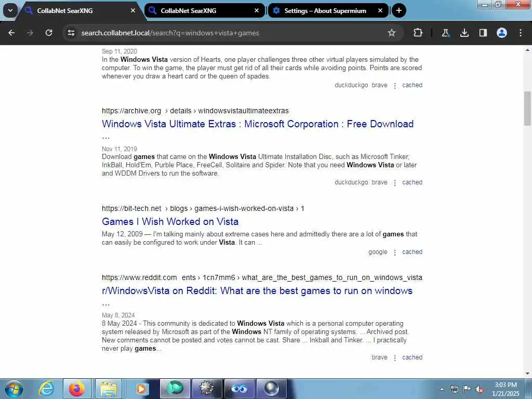Click the https://www.reddit.com URL text
532x399 pixels.
139,277
